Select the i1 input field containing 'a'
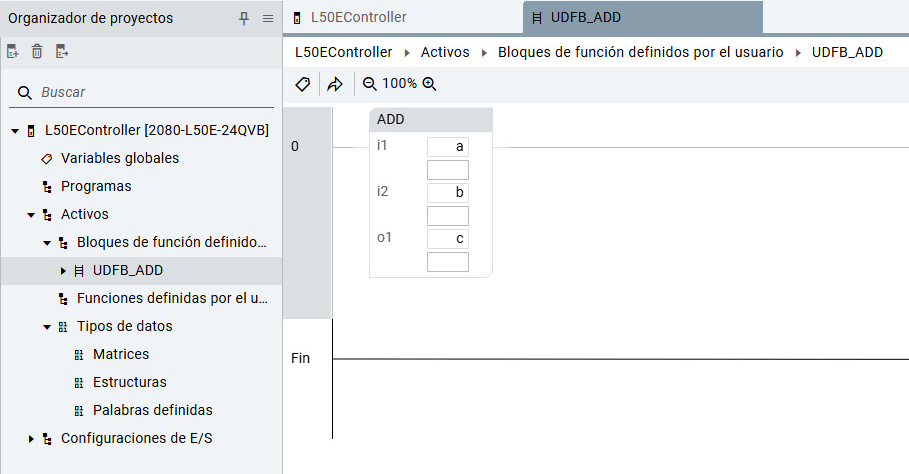The width and height of the screenshot is (909, 474). (447, 147)
